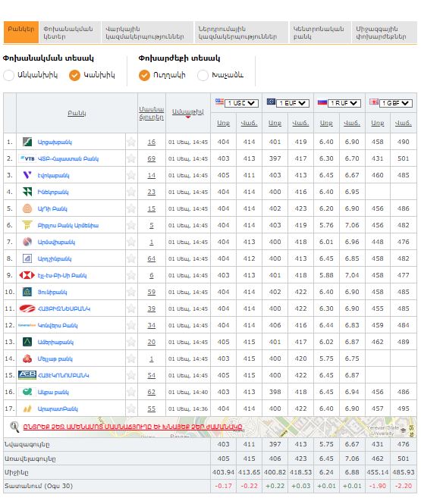Select the Կանխիկ radio option
Screen dimensions: 421x504
[x=74, y=75]
